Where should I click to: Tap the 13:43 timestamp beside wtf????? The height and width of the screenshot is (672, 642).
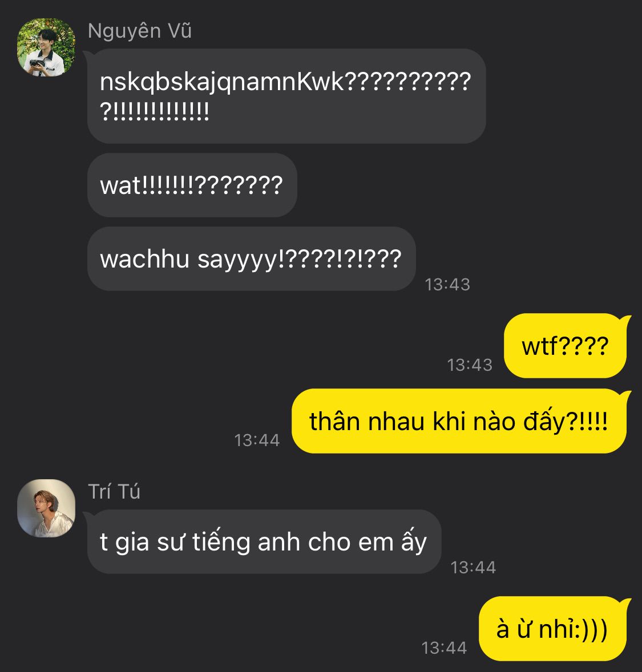pos(470,365)
